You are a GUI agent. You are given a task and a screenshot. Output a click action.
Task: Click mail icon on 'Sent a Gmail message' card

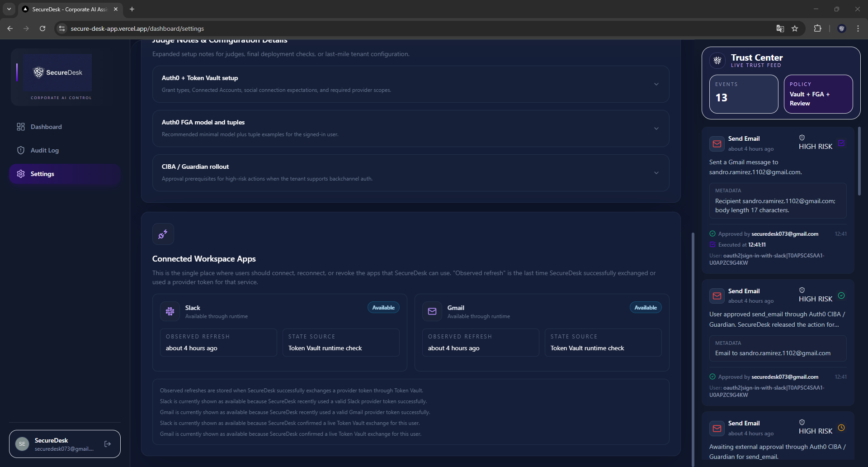click(717, 144)
